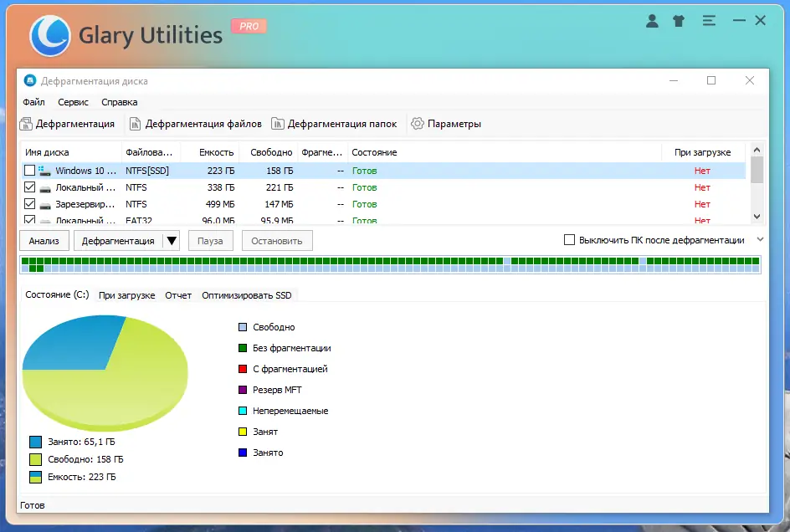Image resolution: width=790 pixels, height=532 pixels.
Task: Sort by Емкость column header
Action: (x=209, y=152)
